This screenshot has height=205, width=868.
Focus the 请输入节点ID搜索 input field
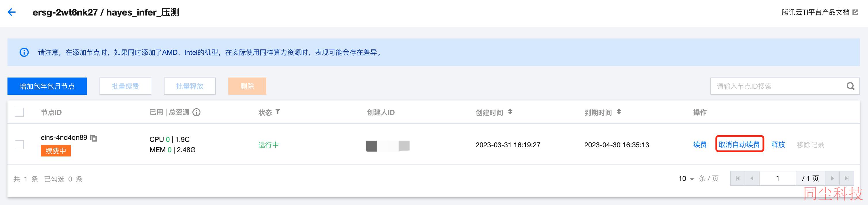click(778, 86)
